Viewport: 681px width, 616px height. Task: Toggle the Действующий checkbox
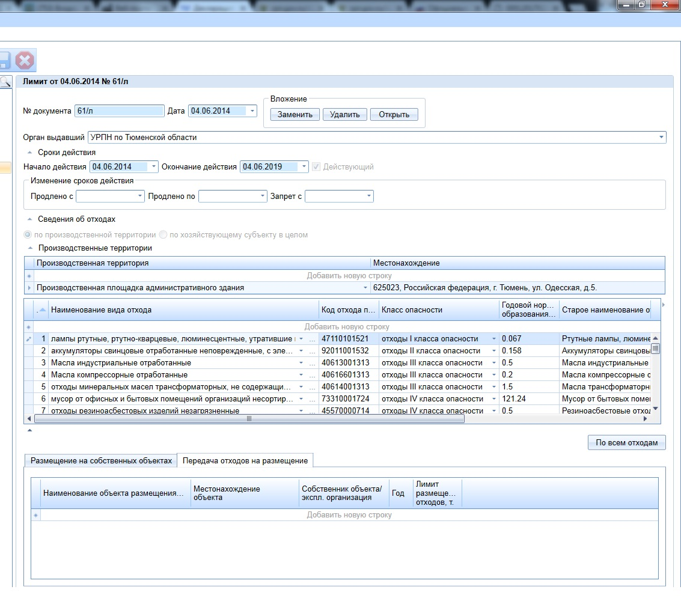pyautogui.click(x=316, y=166)
